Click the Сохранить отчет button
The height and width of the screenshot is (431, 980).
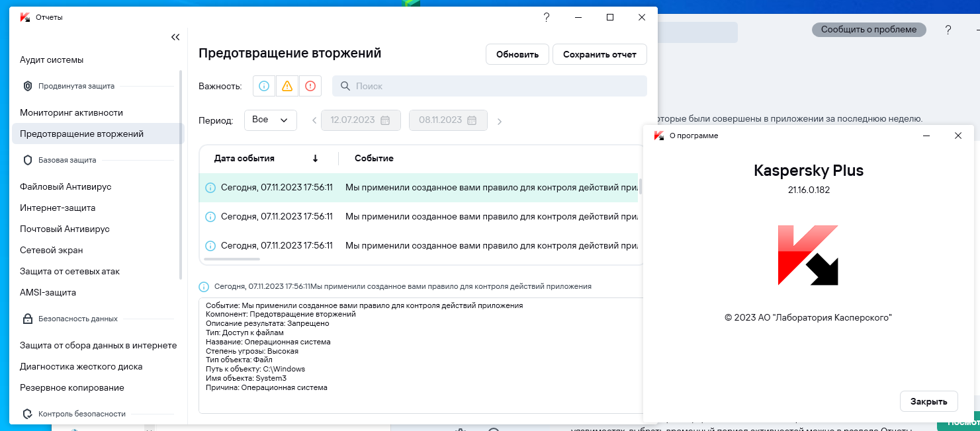pyautogui.click(x=600, y=54)
